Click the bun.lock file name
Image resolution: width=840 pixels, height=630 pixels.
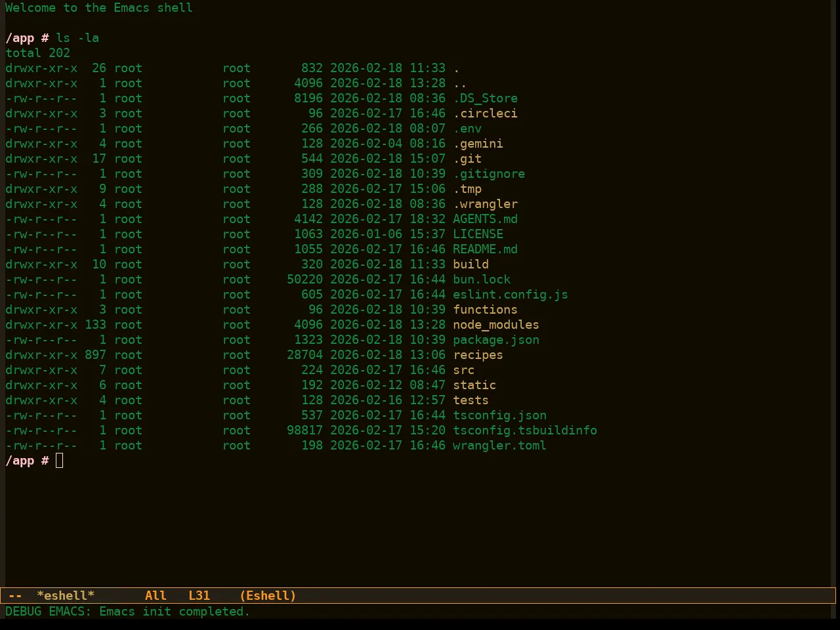coord(482,280)
